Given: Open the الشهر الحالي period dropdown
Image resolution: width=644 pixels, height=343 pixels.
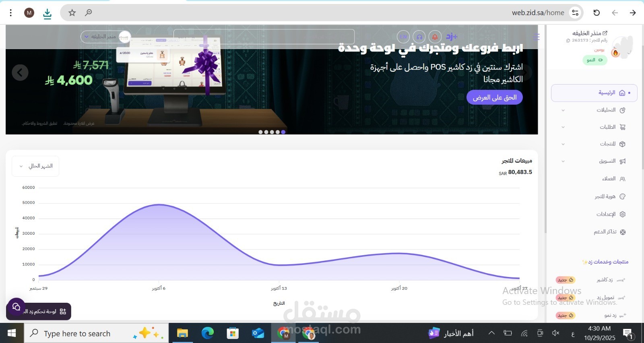Looking at the screenshot, I should 35,166.
